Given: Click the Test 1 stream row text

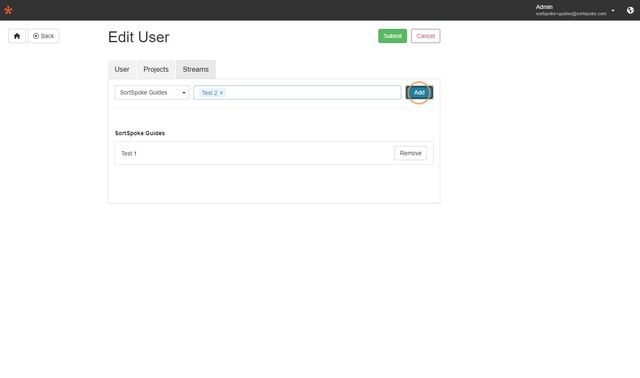Looking at the screenshot, I should coord(129,153).
